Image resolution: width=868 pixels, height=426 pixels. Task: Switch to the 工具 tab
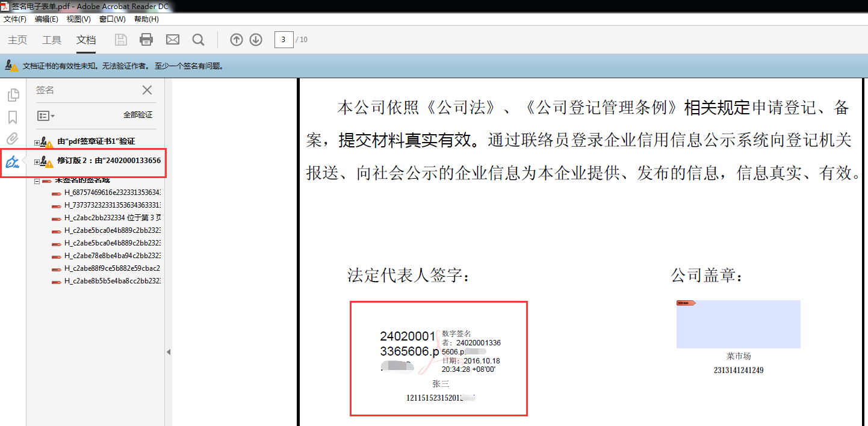(x=52, y=40)
